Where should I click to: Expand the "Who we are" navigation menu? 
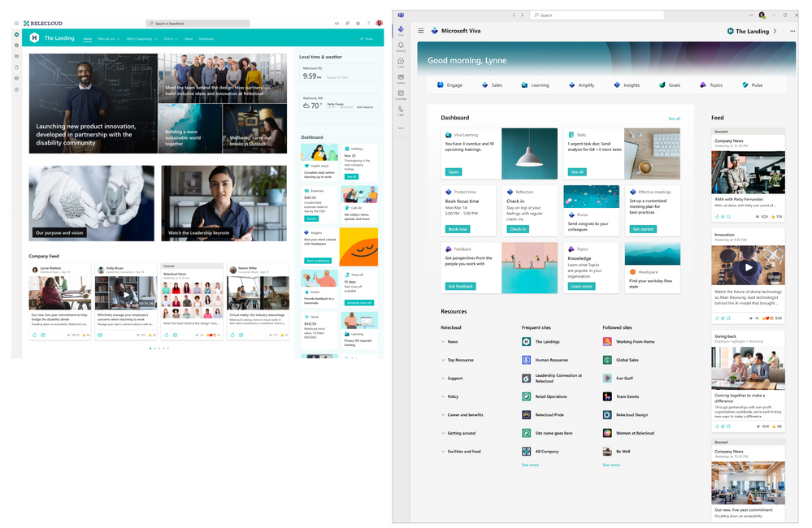click(107, 38)
